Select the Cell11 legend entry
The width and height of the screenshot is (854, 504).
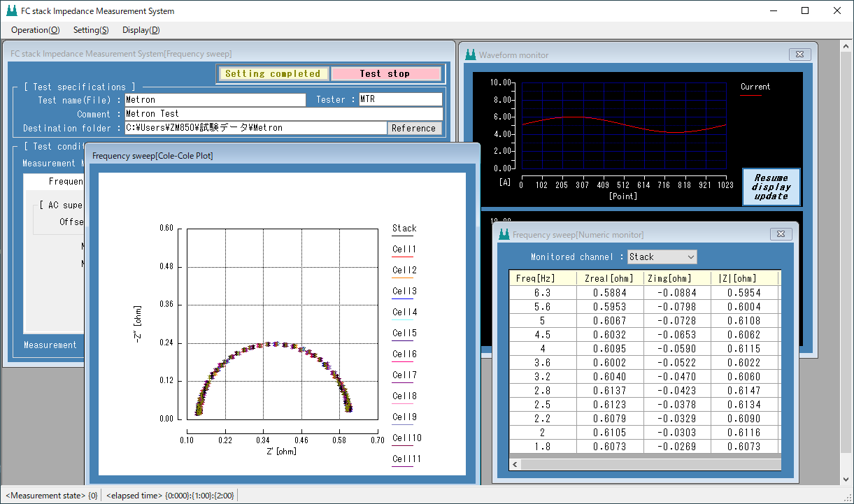click(x=407, y=459)
